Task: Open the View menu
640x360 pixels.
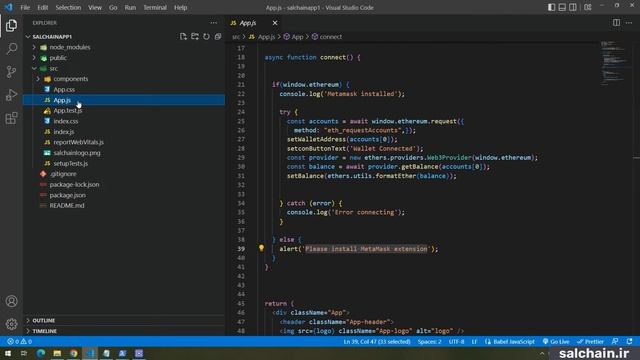Action: (95, 7)
